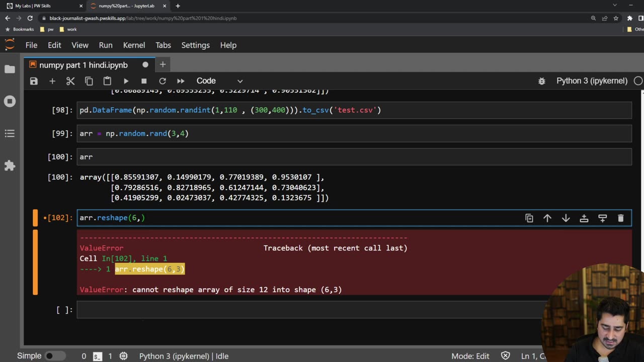Open the View menu

80,45
